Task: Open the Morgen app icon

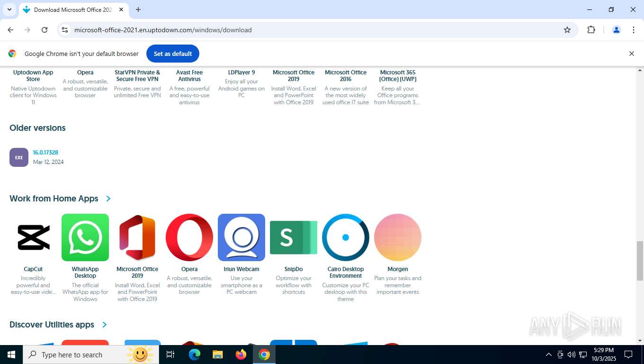Action: pos(398,237)
